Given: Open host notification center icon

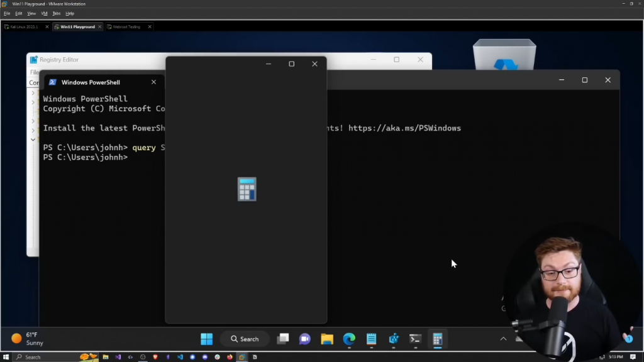Looking at the screenshot, I should [633, 357].
